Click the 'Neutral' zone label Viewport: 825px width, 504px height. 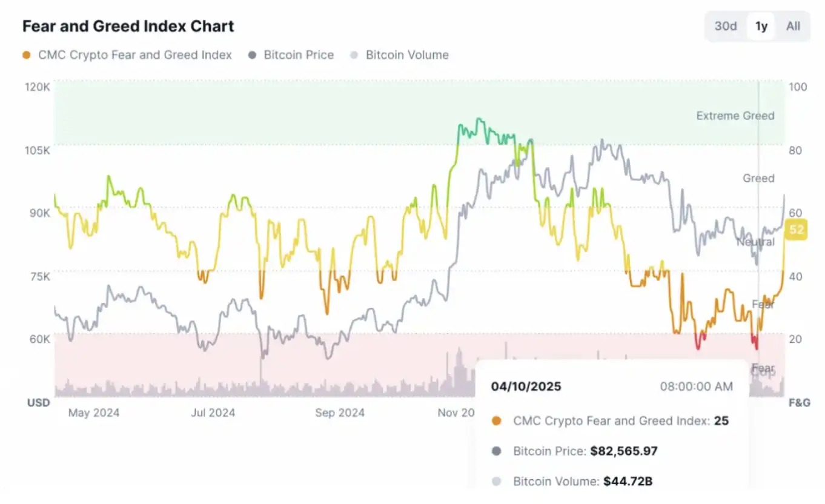pos(755,242)
